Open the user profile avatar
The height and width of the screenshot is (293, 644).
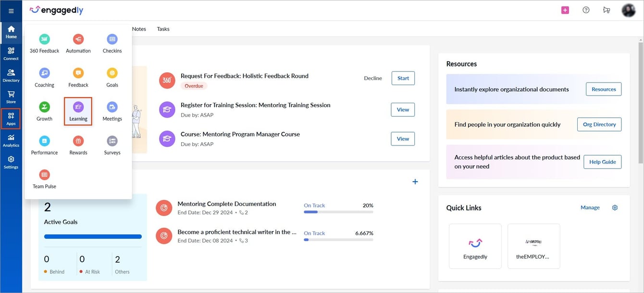(629, 10)
